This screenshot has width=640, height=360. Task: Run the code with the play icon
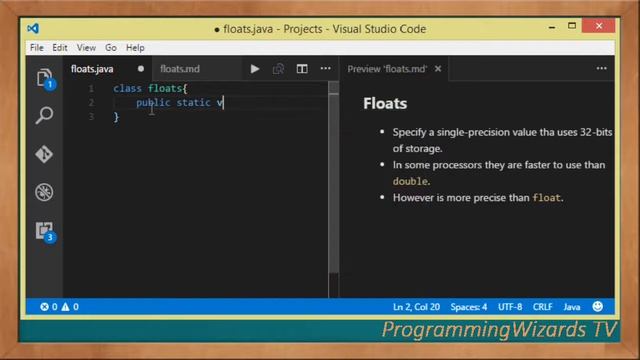pos(255,69)
